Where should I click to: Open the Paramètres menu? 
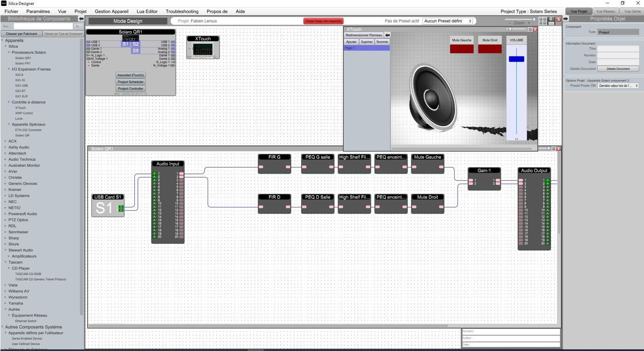38,12
